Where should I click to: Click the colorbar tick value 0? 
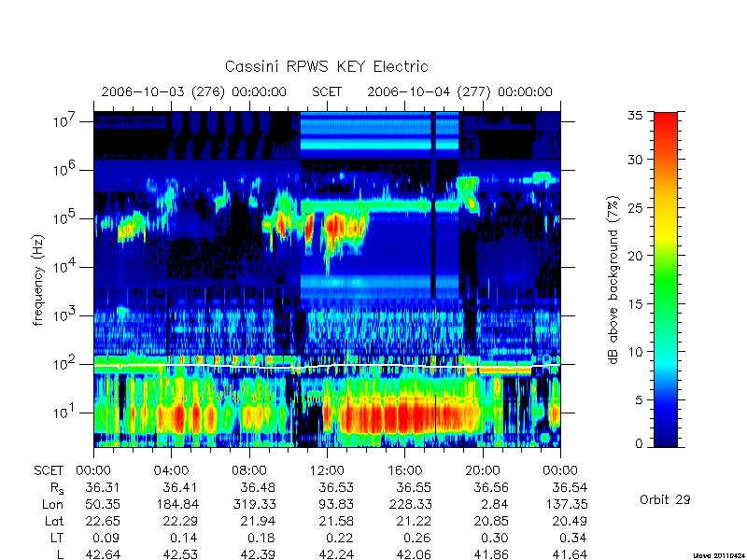click(639, 444)
